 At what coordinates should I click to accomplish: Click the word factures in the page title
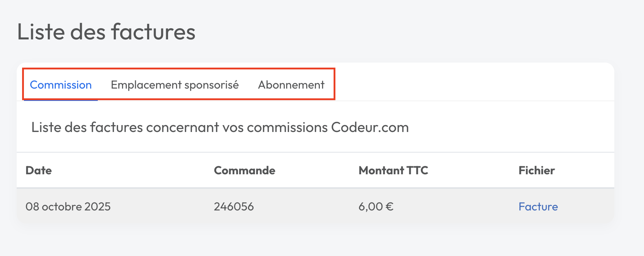click(153, 32)
